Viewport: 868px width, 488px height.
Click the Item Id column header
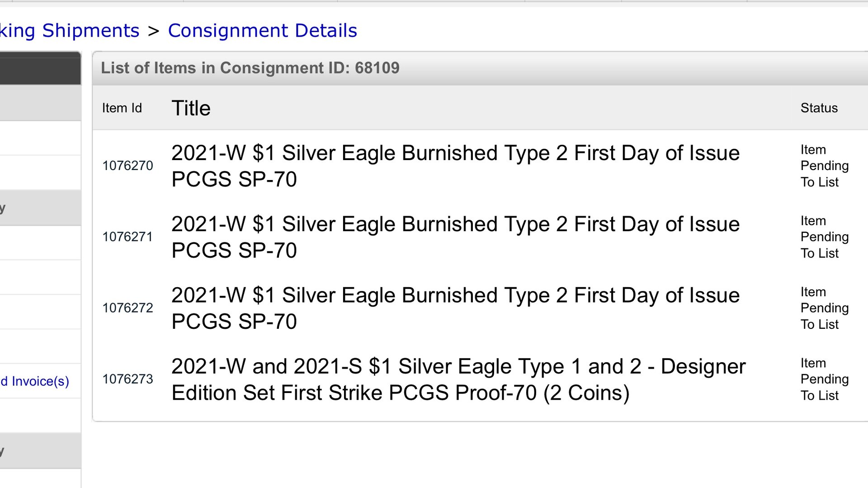[x=122, y=108]
